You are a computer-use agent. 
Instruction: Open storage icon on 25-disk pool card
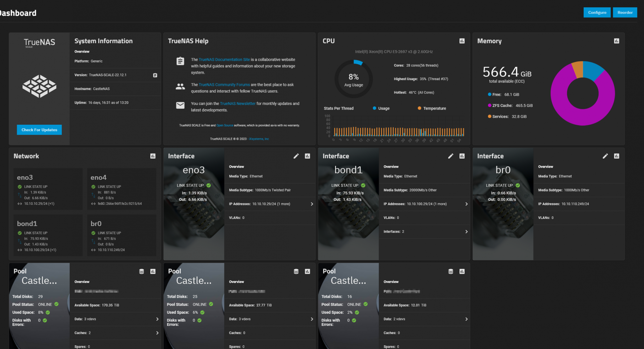tap(296, 271)
